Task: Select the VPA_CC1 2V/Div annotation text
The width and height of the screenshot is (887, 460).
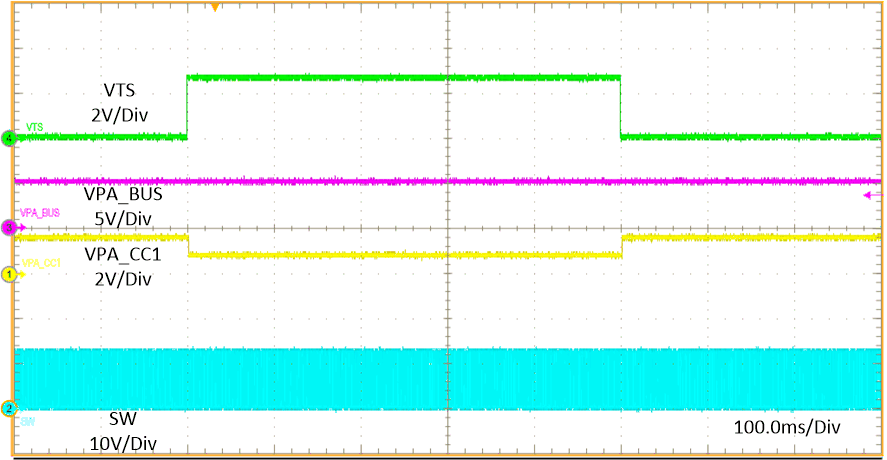Action: [x=126, y=266]
